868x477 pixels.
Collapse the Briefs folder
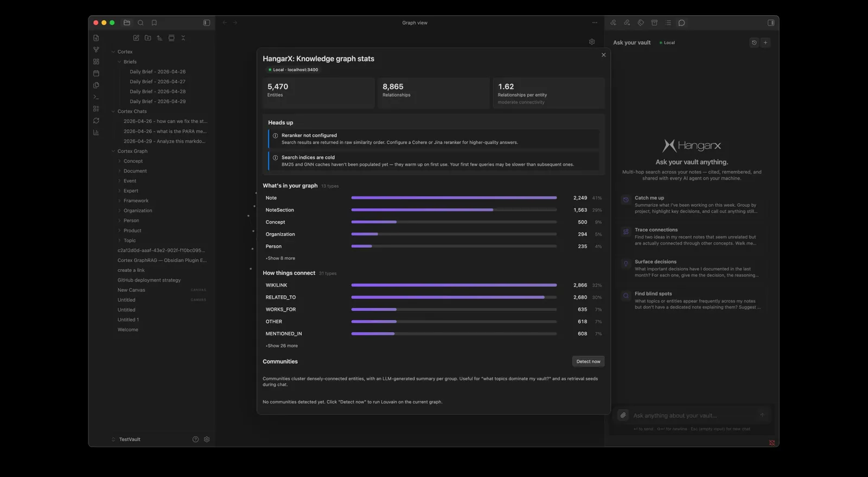[x=119, y=62]
